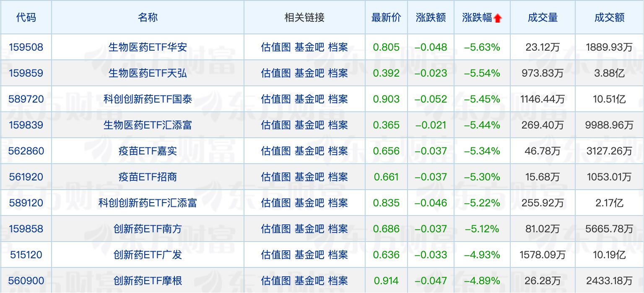Open 基金吧 for 生物医药ETF汇添富
The image size is (644, 293).
pyautogui.click(x=309, y=125)
